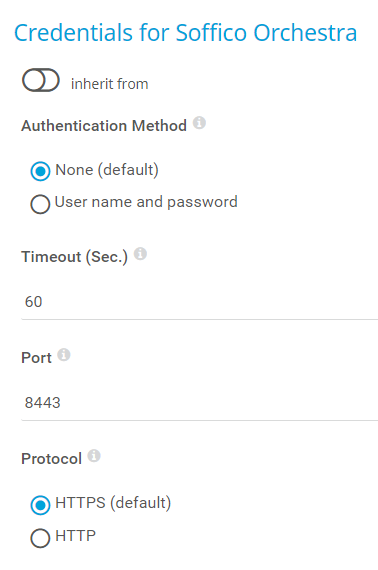Viewport: 378px width, 570px height.
Task: Click the inherit from label text
Action: [109, 84]
